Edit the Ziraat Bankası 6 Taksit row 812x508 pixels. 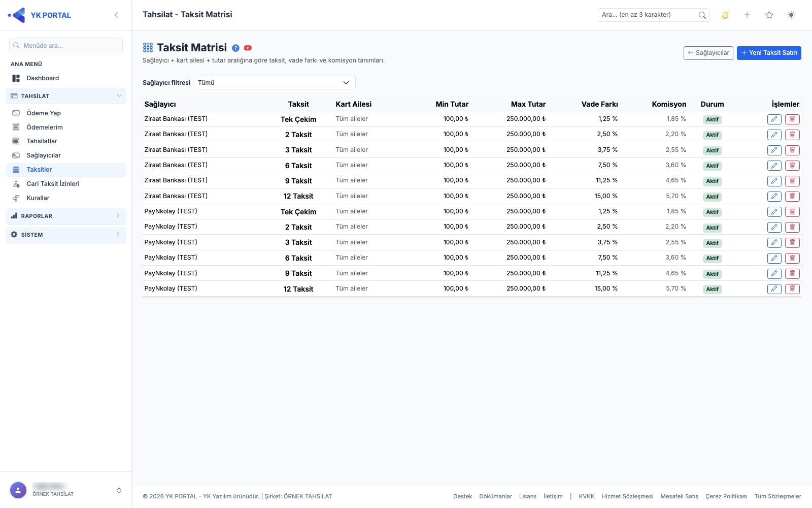click(x=774, y=166)
